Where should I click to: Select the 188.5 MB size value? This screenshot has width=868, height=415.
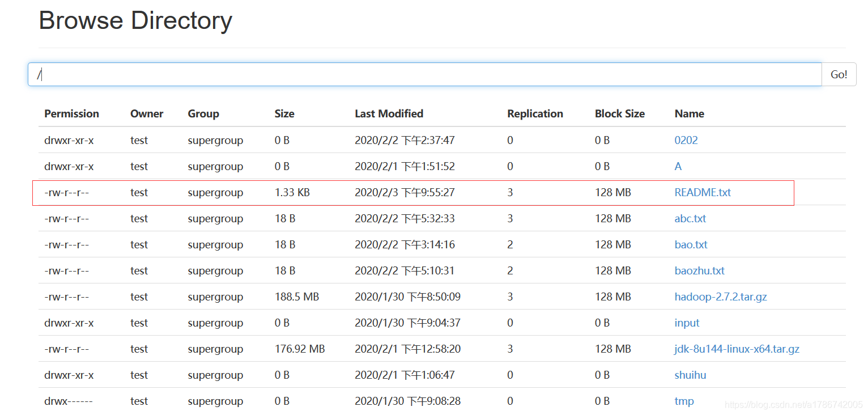pyautogui.click(x=297, y=297)
